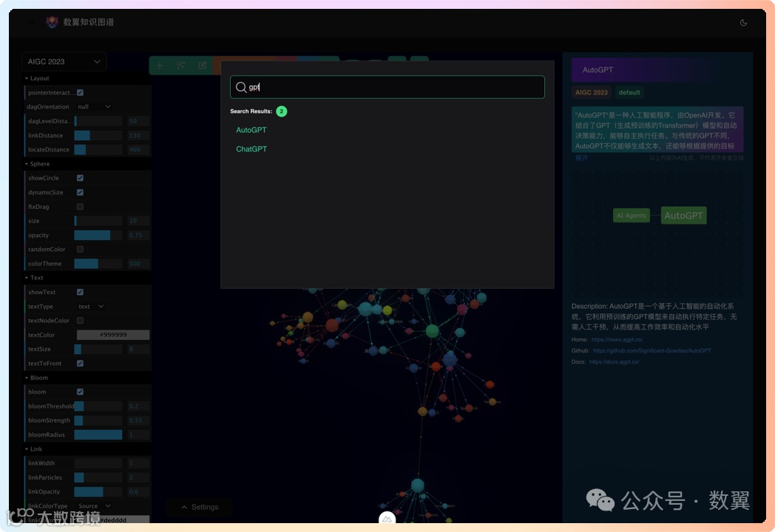Uncheck the showCircle checkbox
775x532 pixels.
click(80, 178)
